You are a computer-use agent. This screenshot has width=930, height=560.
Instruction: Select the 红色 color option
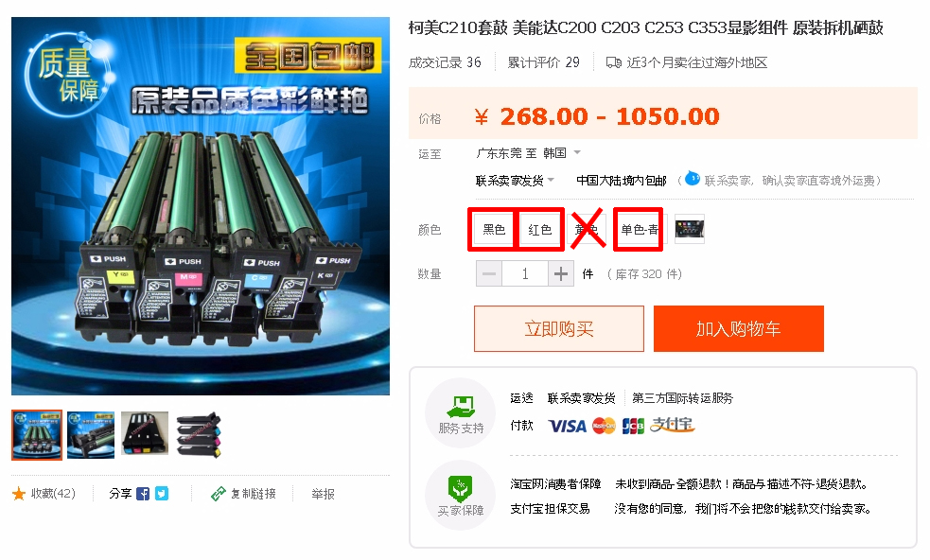click(539, 230)
